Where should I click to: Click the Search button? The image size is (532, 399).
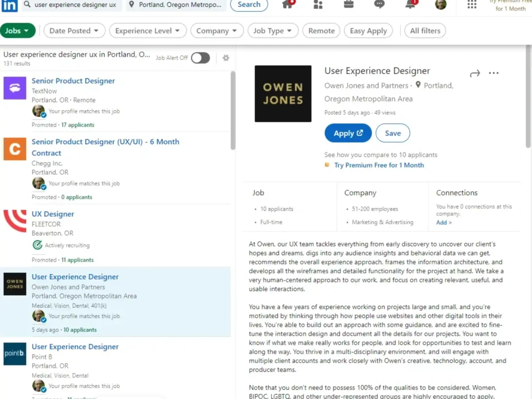point(249,4)
